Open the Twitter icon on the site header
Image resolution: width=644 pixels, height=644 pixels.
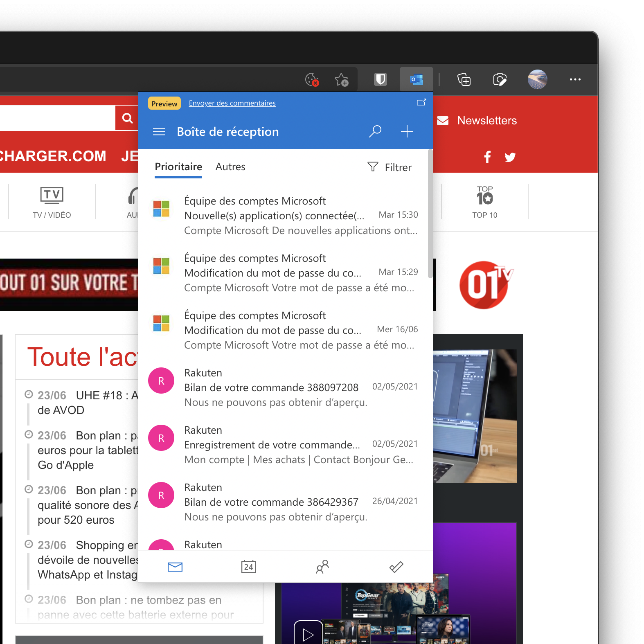tap(510, 157)
